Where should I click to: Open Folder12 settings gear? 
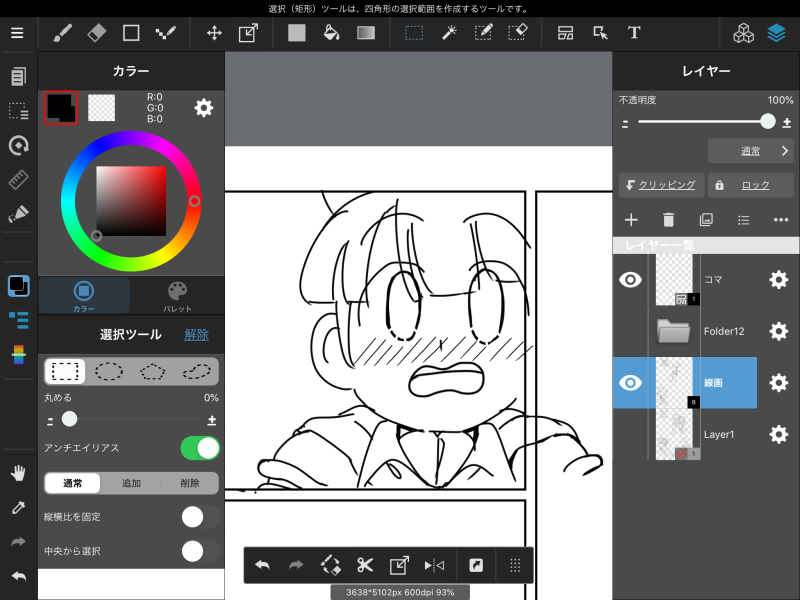coord(779,331)
